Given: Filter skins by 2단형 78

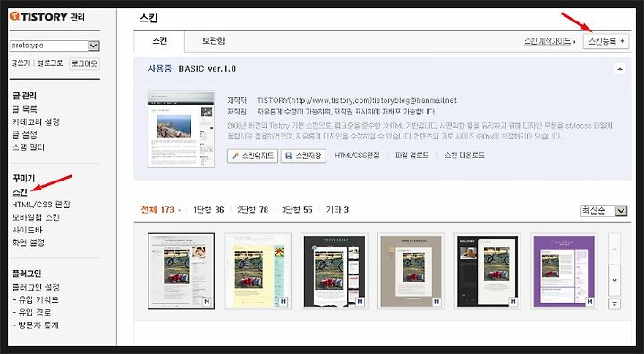Looking at the screenshot, I should (x=252, y=210).
